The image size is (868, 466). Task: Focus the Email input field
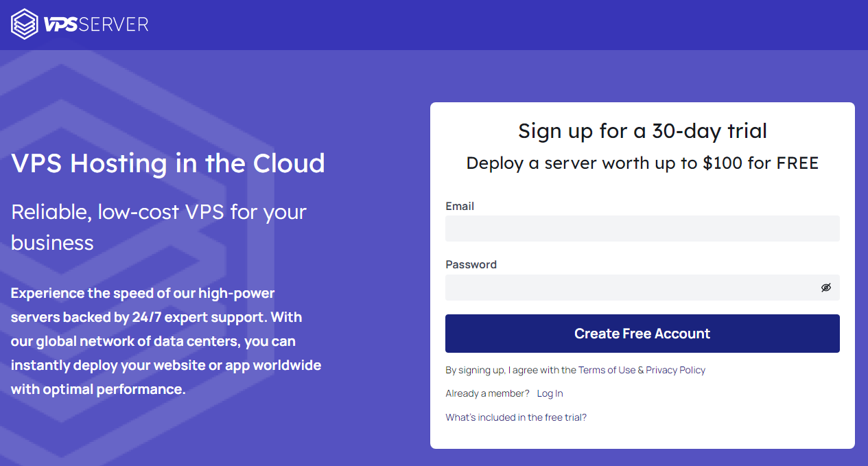point(642,229)
